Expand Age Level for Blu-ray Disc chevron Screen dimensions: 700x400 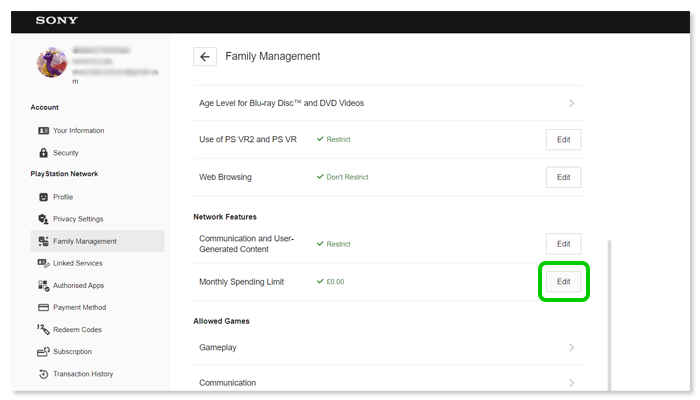pyautogui.click(x=571, y=103)
